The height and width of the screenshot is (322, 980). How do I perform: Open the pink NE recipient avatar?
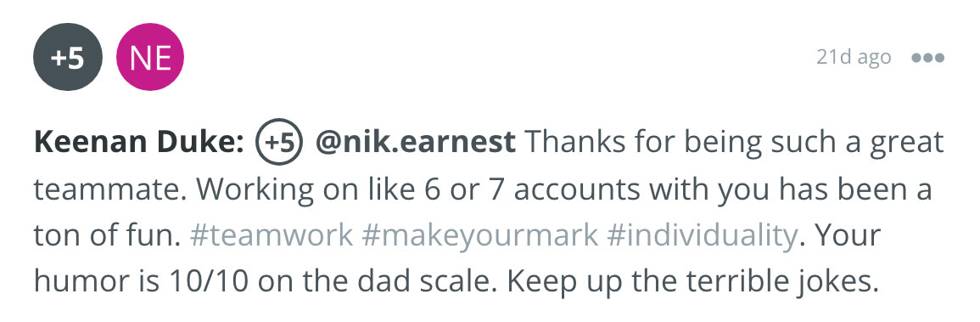[x=150, y=58]
